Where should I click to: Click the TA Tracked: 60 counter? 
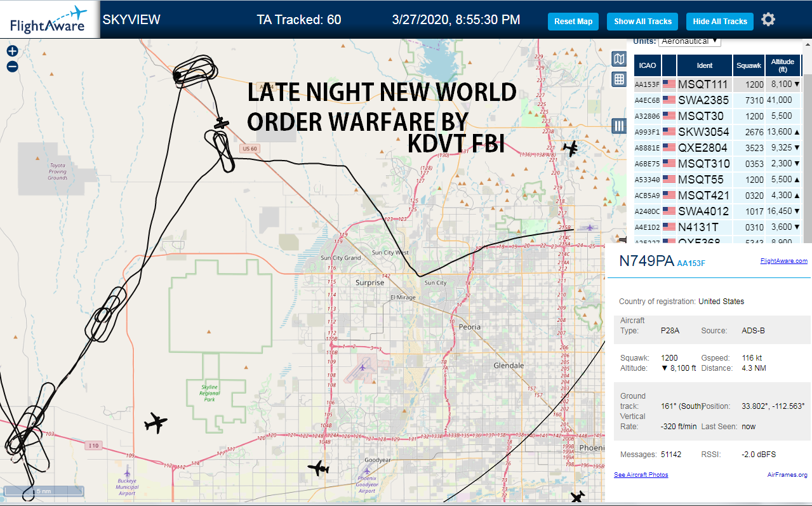click(x=299, y=20)
